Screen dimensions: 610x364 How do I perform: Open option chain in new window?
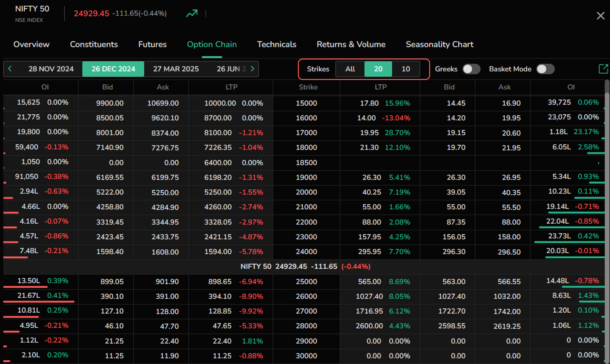(603, 69)
